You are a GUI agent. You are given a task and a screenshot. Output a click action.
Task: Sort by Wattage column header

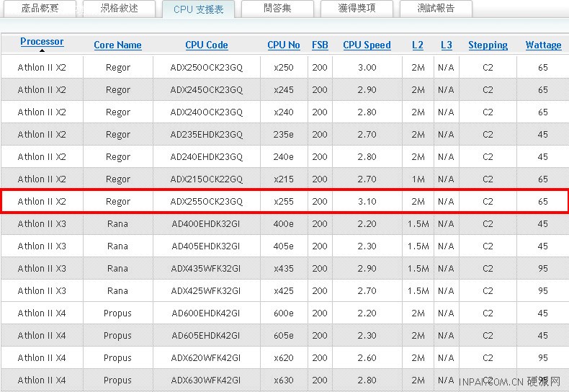point(543,45)
